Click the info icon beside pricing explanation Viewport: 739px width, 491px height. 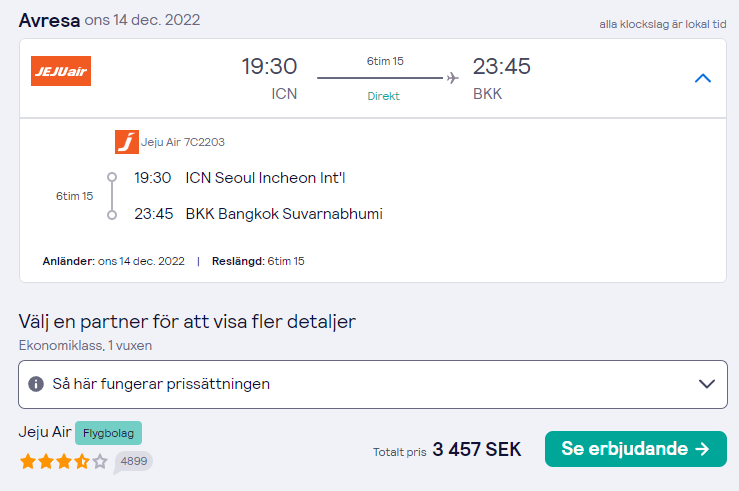click(36, 384)
